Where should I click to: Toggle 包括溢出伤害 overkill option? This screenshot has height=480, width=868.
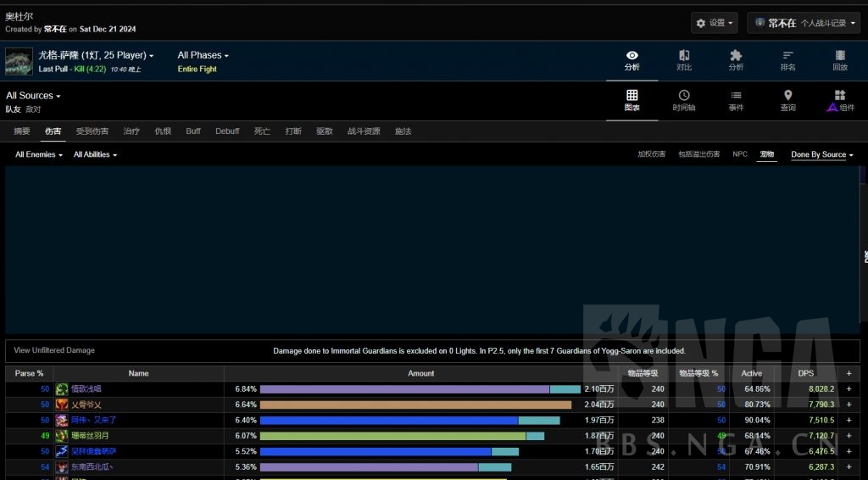[x=699, y=154]
